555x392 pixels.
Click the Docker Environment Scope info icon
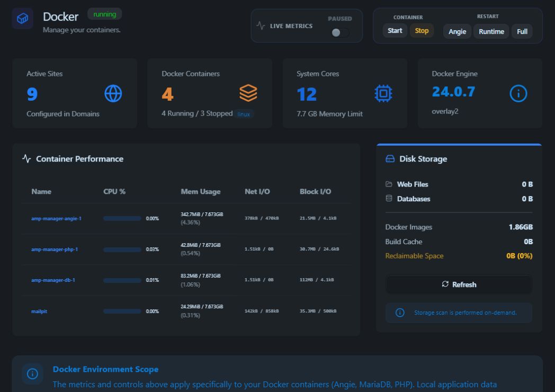[32, 373]
